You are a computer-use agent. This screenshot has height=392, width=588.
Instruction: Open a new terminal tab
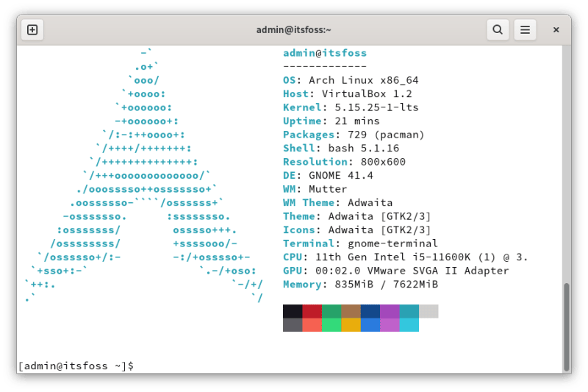pos(32,30)
